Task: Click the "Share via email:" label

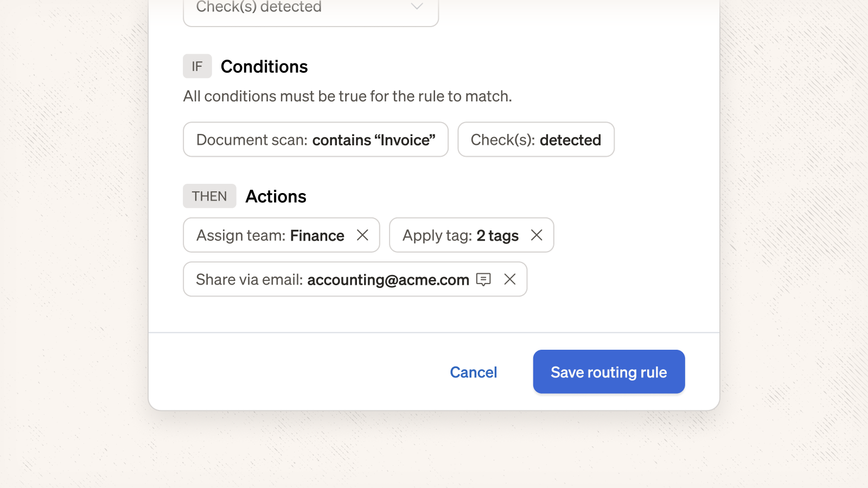Action: (x=249, y=280)
